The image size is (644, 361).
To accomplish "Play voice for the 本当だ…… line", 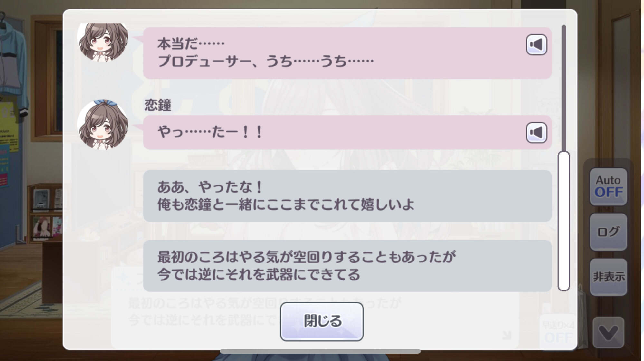I will click(x=536, y=45).
